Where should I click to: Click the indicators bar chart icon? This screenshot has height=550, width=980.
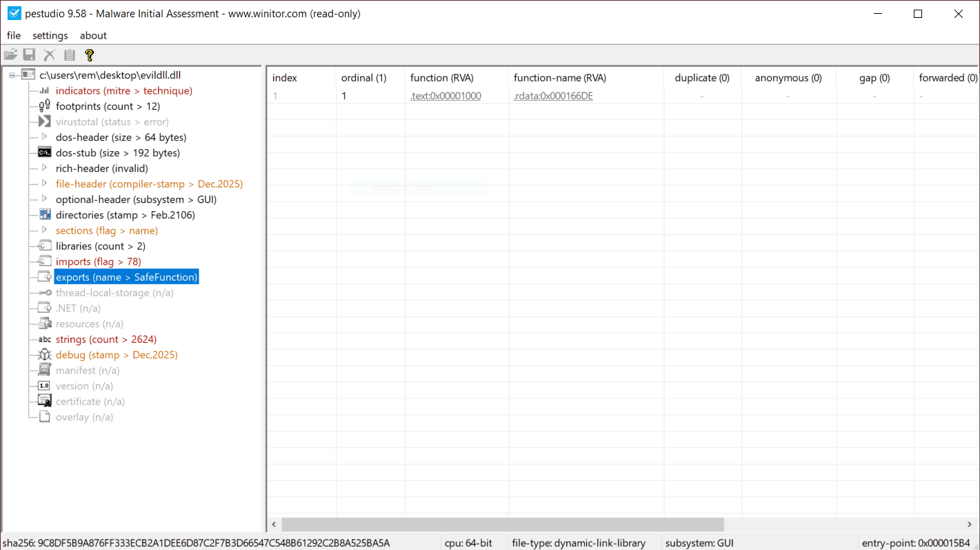pyautogui.click(x=44, y=90)
